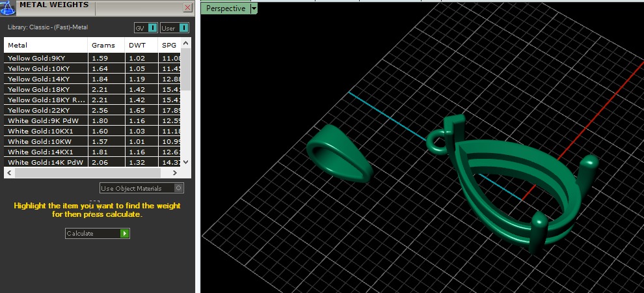This screenshot has width=644, height=293.
Task: Toggle Use Object Materials option
Action: click(x=142, y=188)
